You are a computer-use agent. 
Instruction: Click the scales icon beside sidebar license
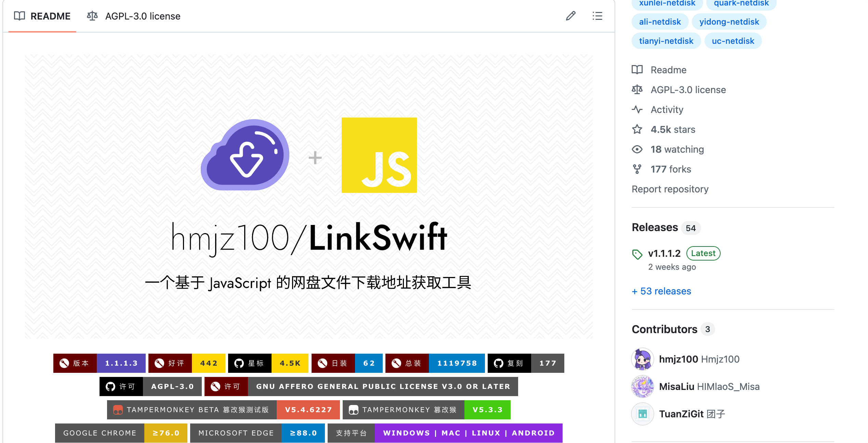637,90
